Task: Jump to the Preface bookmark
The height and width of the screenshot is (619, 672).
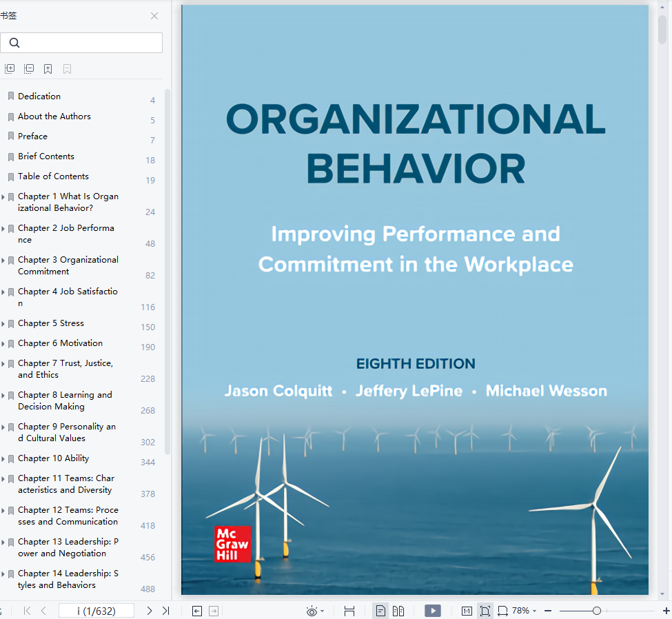Action: pos(32,136)
